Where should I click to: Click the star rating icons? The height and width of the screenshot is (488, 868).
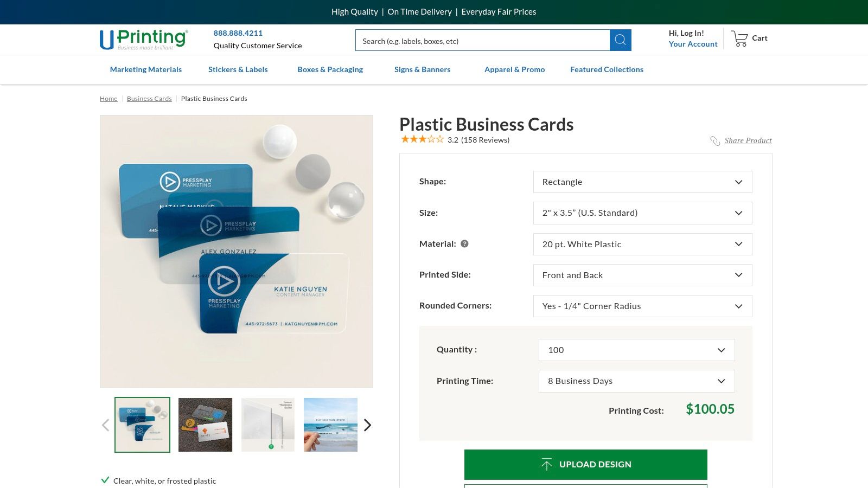(x=422, y=139)
